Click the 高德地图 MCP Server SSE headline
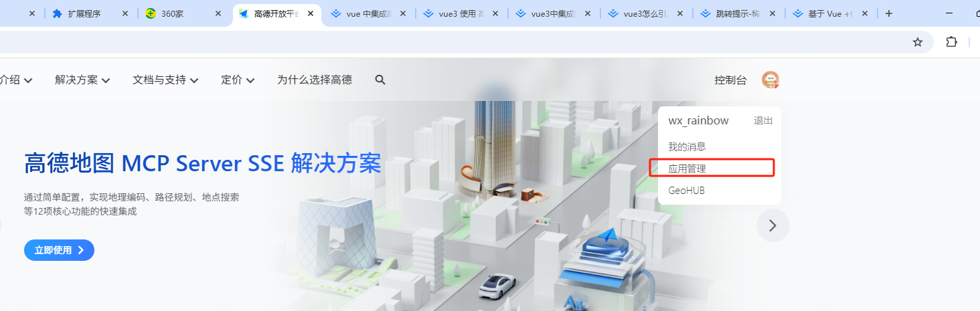980x311 pixels. [x=202, y=163]
